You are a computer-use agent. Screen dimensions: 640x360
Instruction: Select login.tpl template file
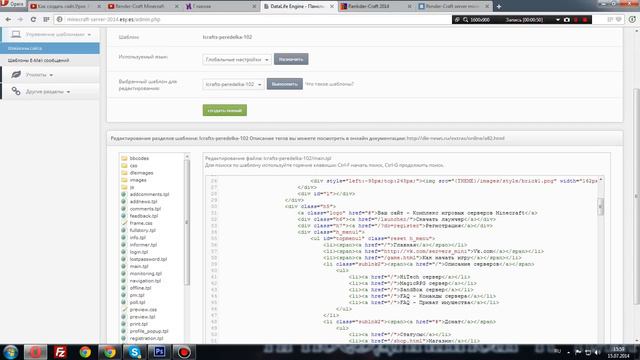[x=135, y=252]
